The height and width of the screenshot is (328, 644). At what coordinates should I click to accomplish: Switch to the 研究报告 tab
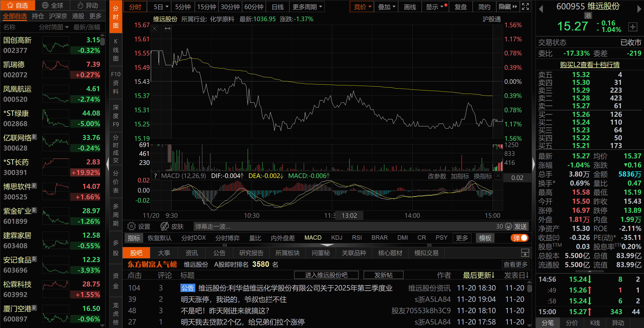click(x=251, y=253)
